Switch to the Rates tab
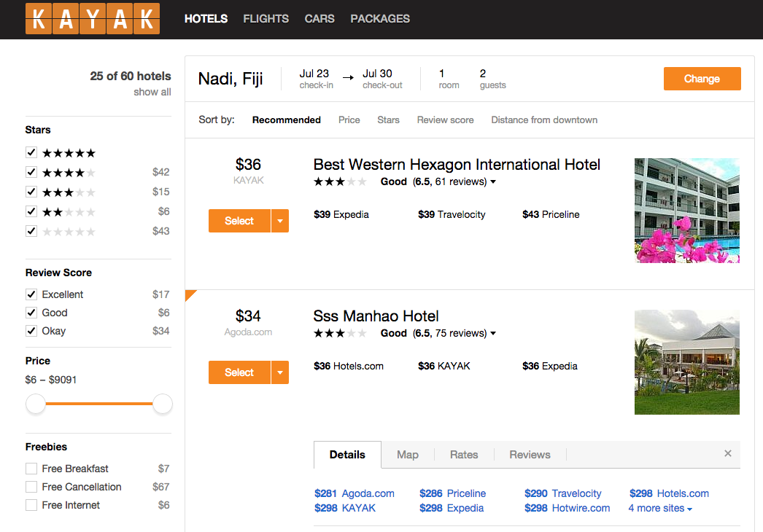 (464, 455)
